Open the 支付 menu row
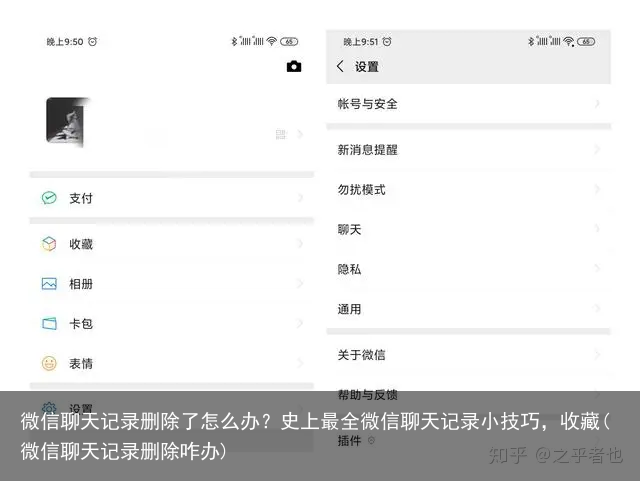 point(172,198)
